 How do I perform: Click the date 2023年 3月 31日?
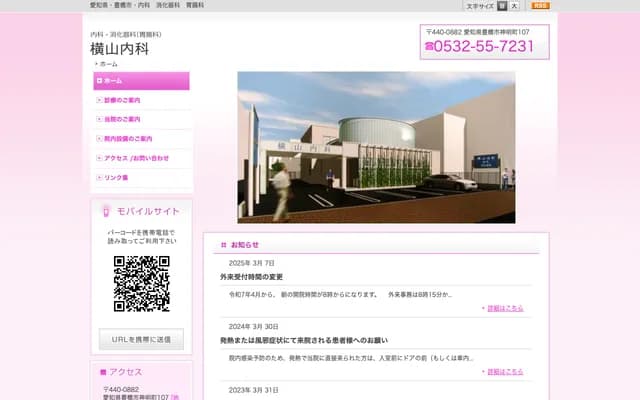pyautogui.click(x=253, y=390)
